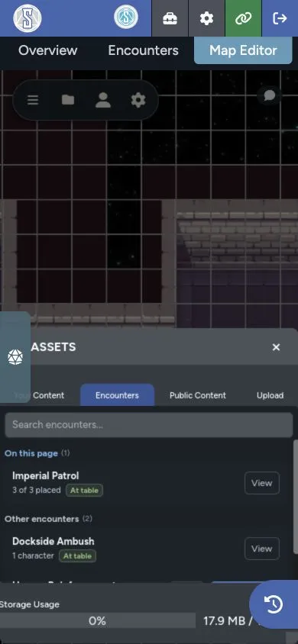
Task: Open the chat bubble icon
Action: click(x=269, y=95)
